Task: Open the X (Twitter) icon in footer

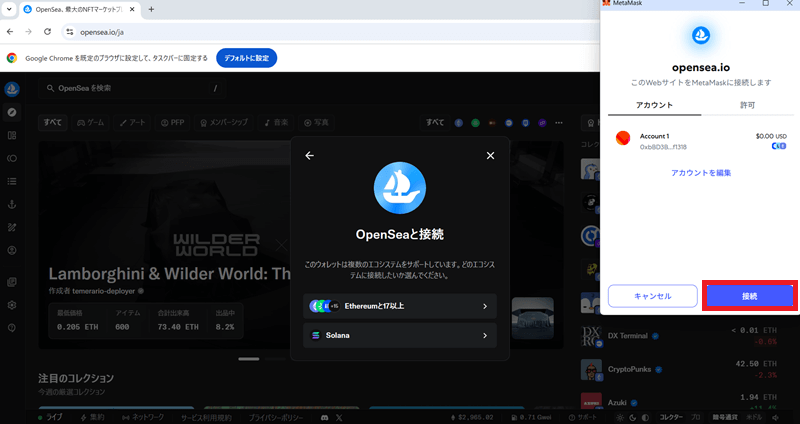Action: pos(339,417)
